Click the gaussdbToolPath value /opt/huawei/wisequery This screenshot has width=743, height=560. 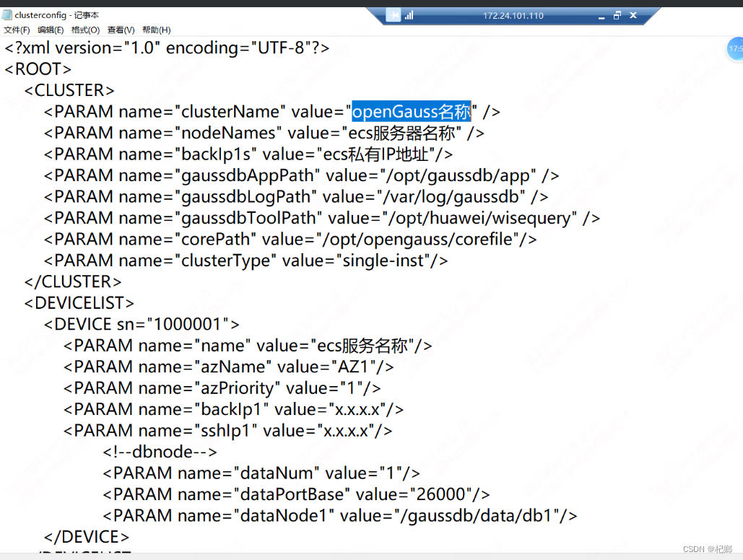click(479, 219)
